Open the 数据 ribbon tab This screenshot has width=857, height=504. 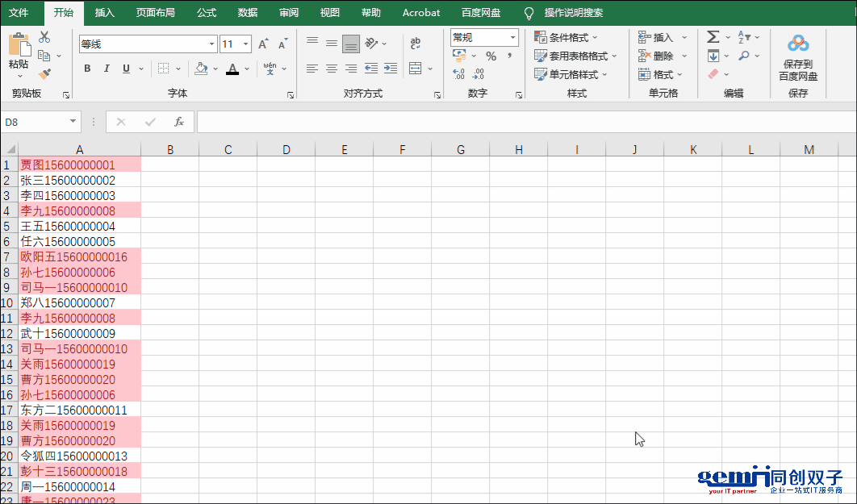coord(248,13)
